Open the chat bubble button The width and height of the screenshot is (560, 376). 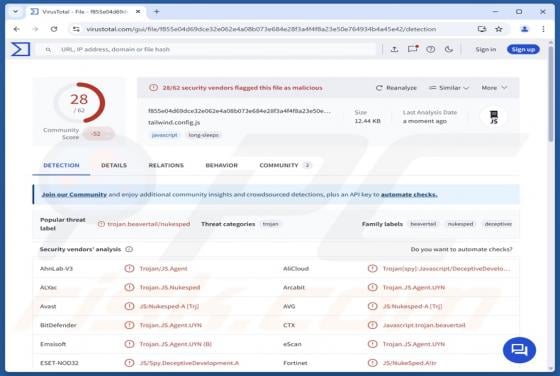click(x=519, y=350)
